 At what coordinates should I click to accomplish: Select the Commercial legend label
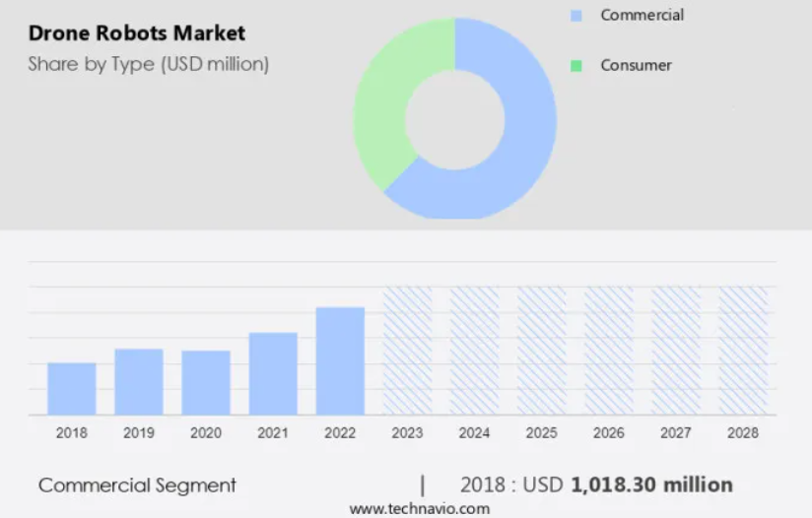click(643, 15)
